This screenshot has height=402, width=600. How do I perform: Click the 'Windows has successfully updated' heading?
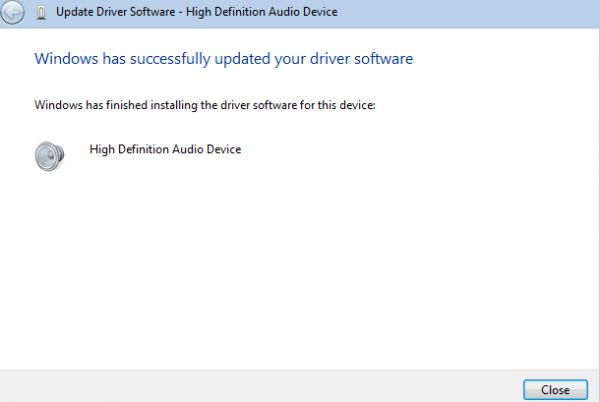tap(223, 59)
